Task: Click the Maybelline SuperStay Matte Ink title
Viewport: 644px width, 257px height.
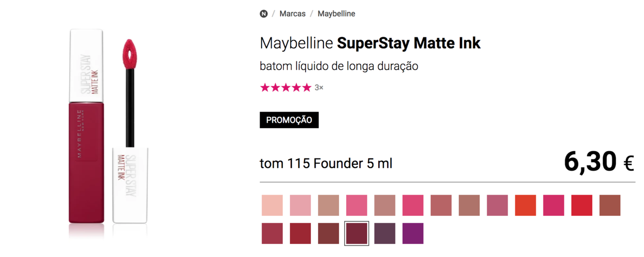Action: click(370, 43)
